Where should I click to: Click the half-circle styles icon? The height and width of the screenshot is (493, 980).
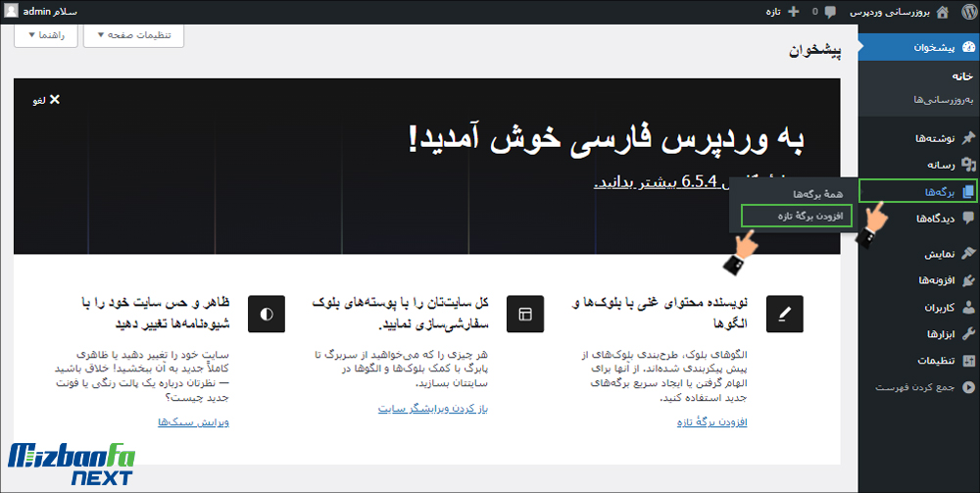[x=267, y=315]
